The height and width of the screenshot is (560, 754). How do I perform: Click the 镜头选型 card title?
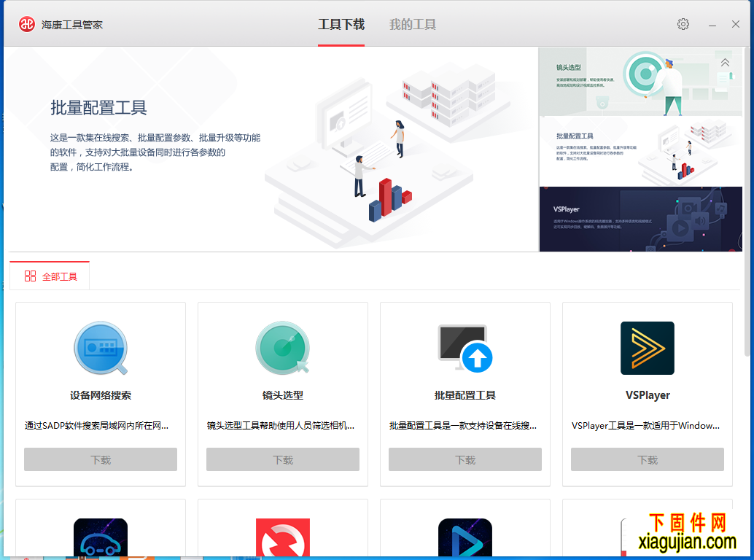[283, 395]
